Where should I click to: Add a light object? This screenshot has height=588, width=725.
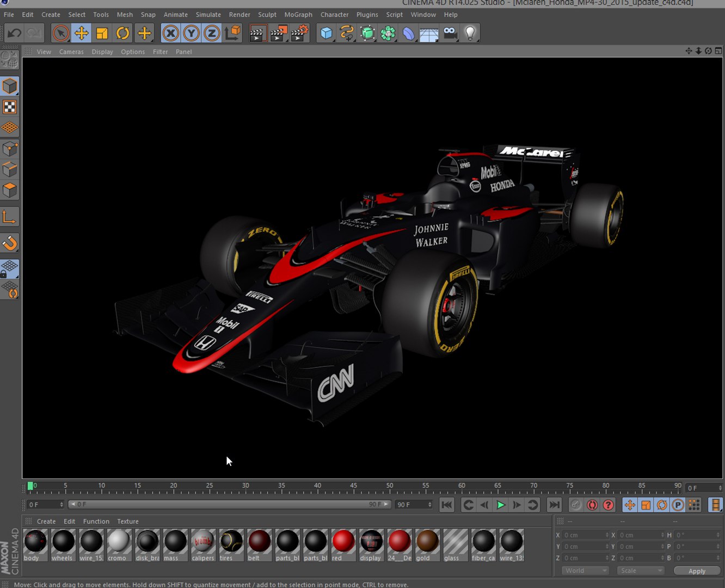pos(470,33)
